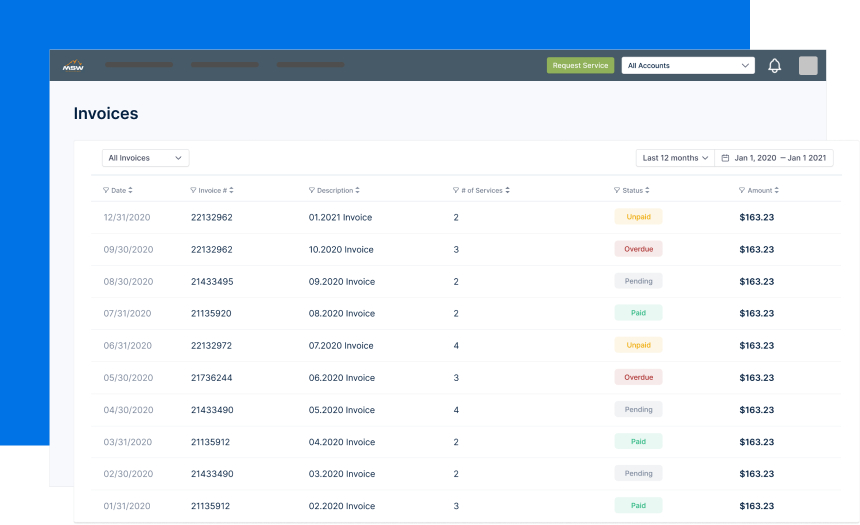Sort by Amount using arrows

777,190
